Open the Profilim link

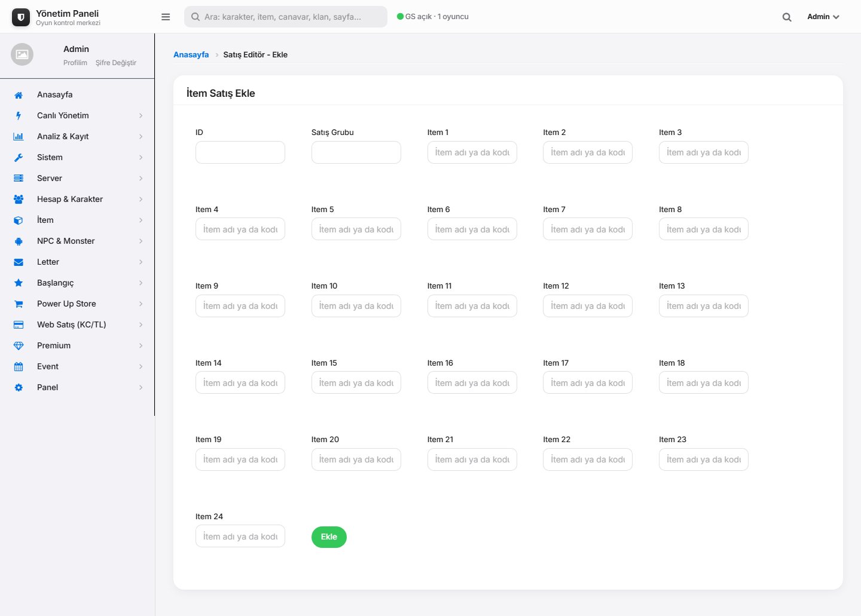(75, 63)
